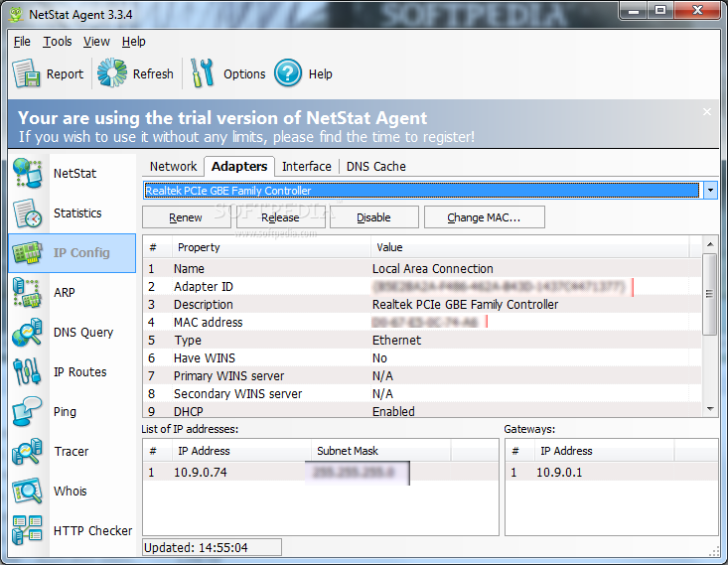Click the Value column header
Image resolution: width=728 pixels, height=565 pixels.
[529, 247]
